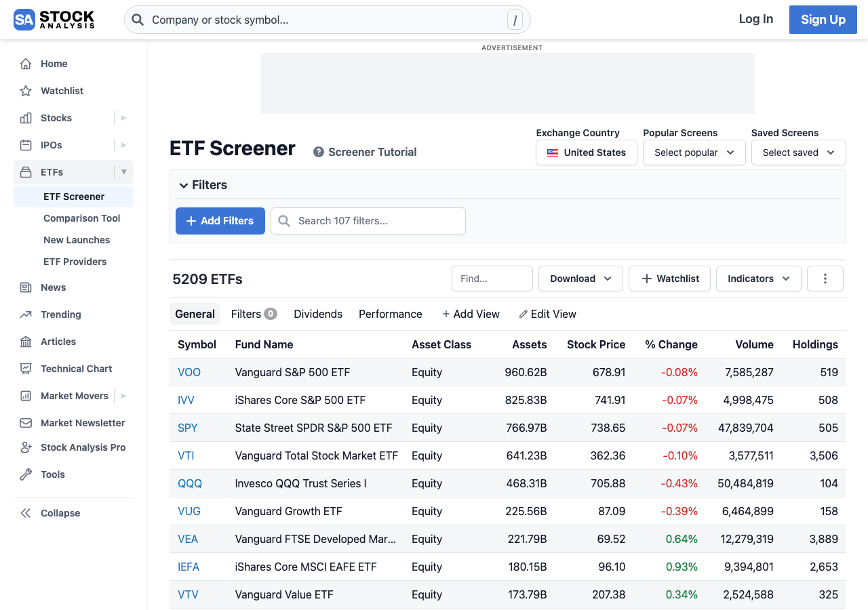Image resolution: width=868 pixels, height=610 pixels.
Task: Open the United States exchange country selector
Action: tap(587, 152)
